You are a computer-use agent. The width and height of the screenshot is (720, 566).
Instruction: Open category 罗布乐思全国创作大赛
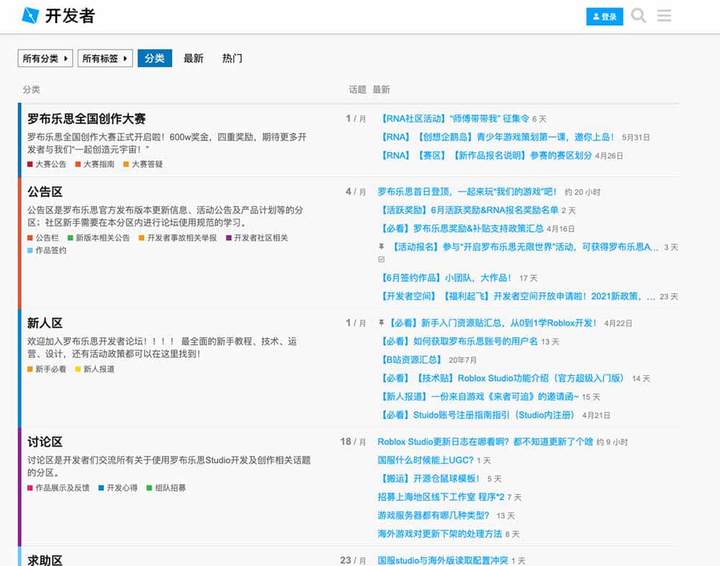coord(86,119)
